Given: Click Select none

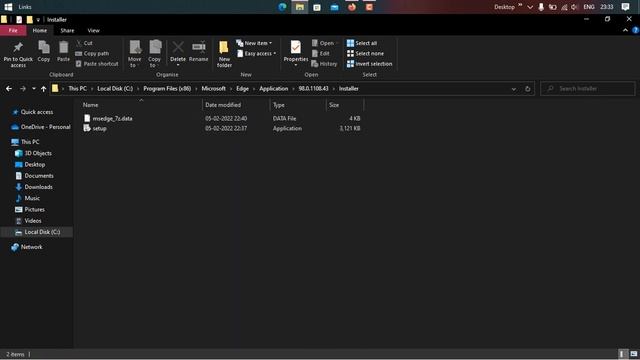Looking at the screenshot, I should tap(365, 53).
